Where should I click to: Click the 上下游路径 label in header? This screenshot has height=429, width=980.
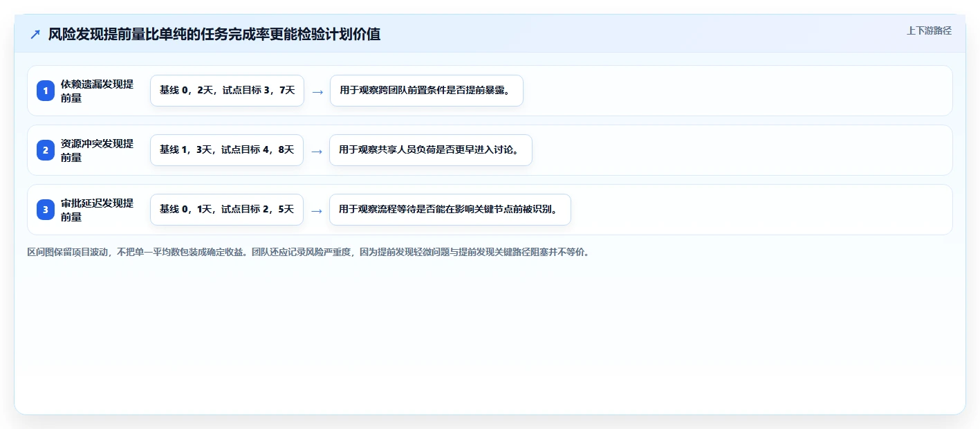(929, 30)
